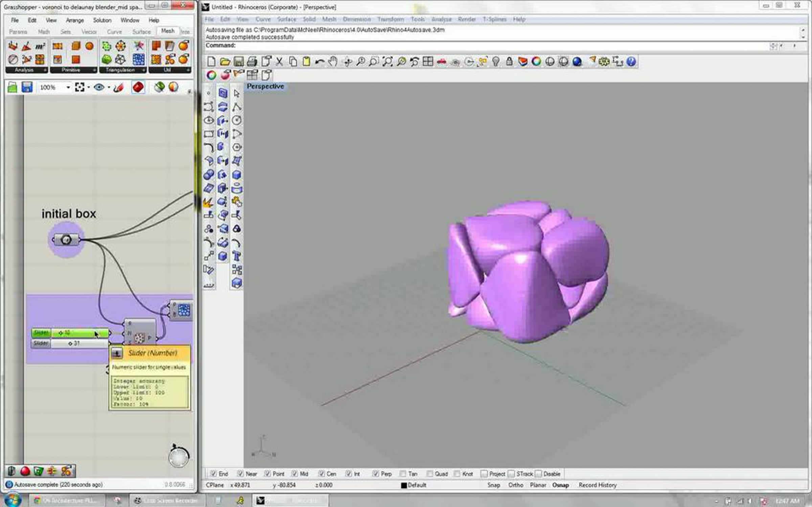
Task: Open Rhino options gear icon
Action: tap(604, 62)
